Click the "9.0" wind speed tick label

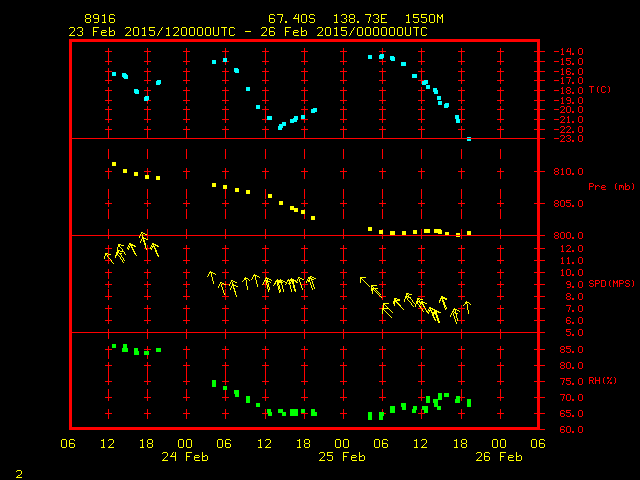point(574,284)
